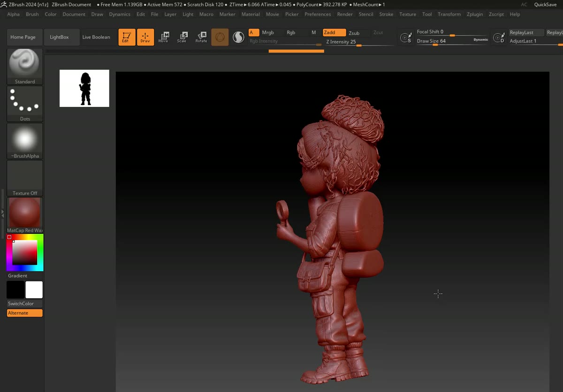Open the Help menu
The width and height of the screenshot is (563, 392).
(x=515, y=14)
